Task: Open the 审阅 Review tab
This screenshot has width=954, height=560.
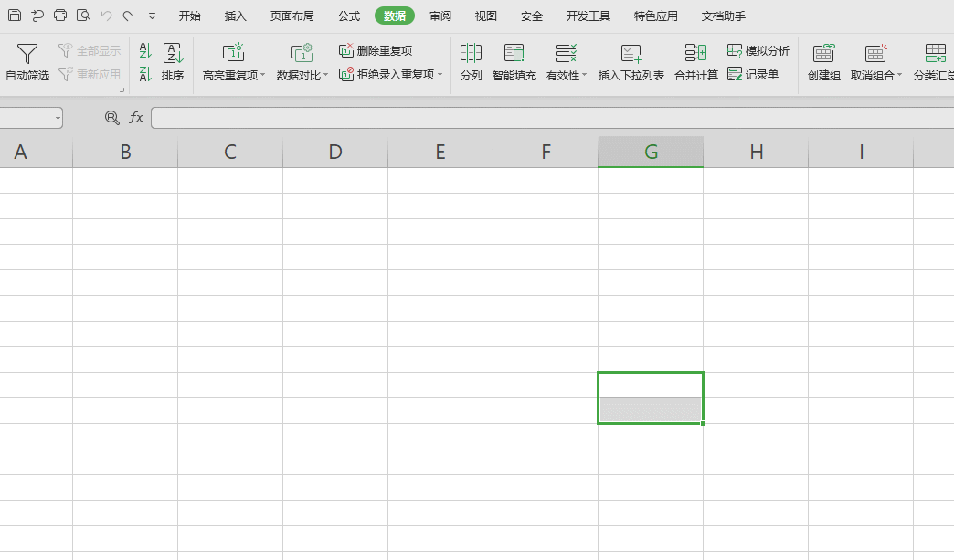Action: 440,16
